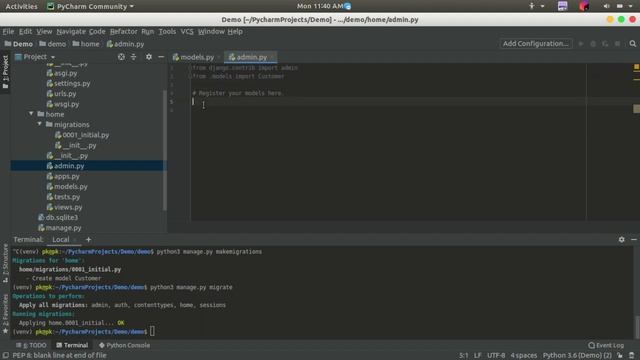
Task: Open the Window menu
Action: coord(211,31)
